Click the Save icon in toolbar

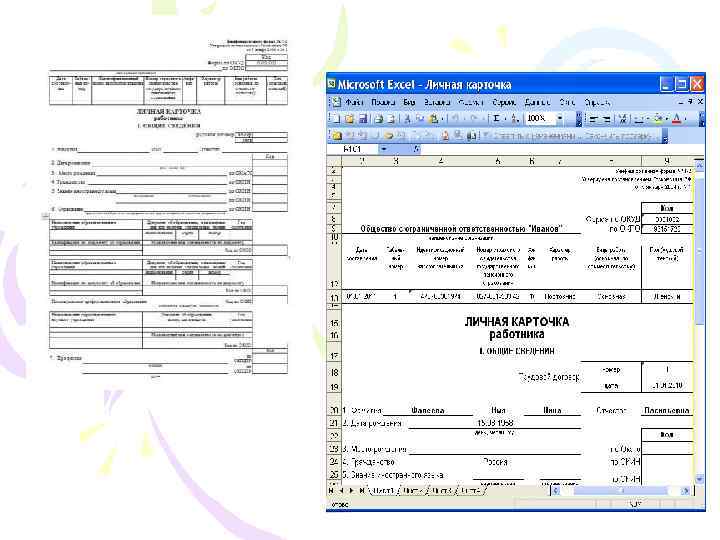click(x=363, y=119)
